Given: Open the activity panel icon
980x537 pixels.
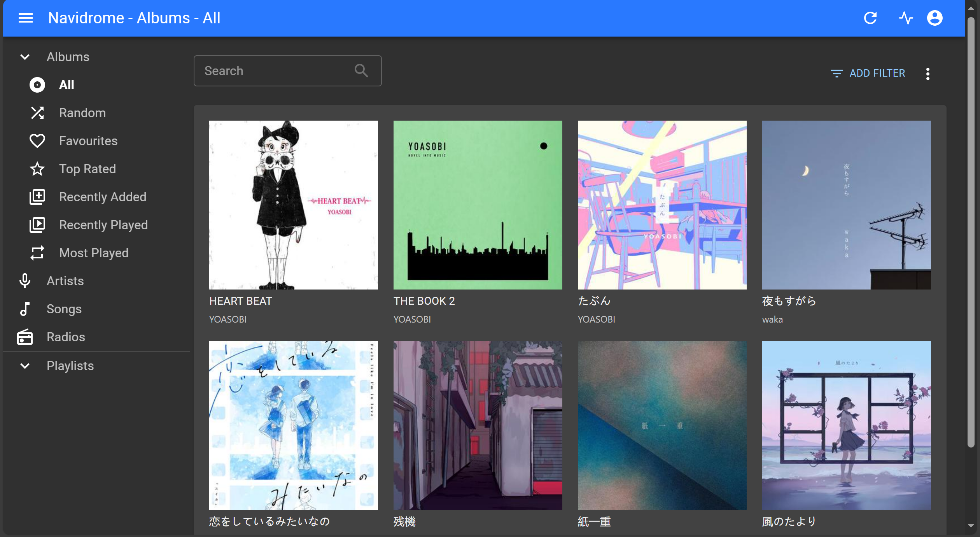Looking at the screenshot, I should pyautogui.click(x=905, y=18).
